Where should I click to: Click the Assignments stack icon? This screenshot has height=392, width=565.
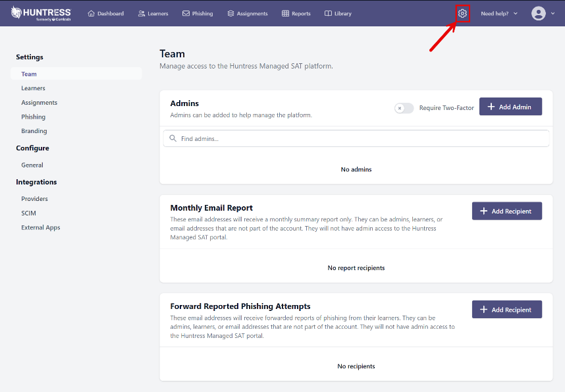[230, 14]
